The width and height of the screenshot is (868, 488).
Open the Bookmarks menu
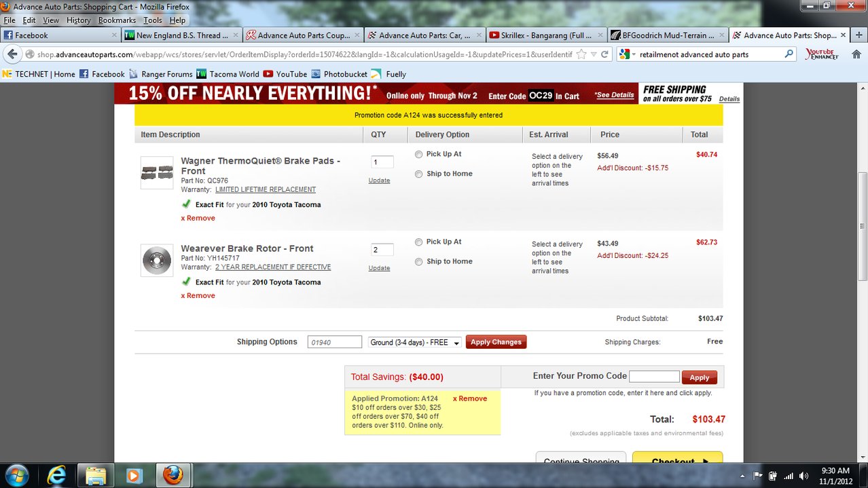117,20
